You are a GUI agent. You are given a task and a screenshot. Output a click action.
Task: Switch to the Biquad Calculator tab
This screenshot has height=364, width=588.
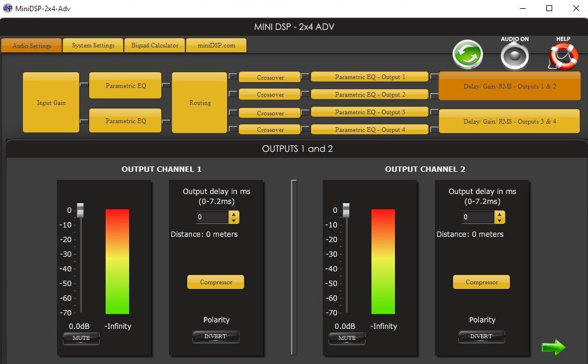pyautogui.click(x=155, y=46)
